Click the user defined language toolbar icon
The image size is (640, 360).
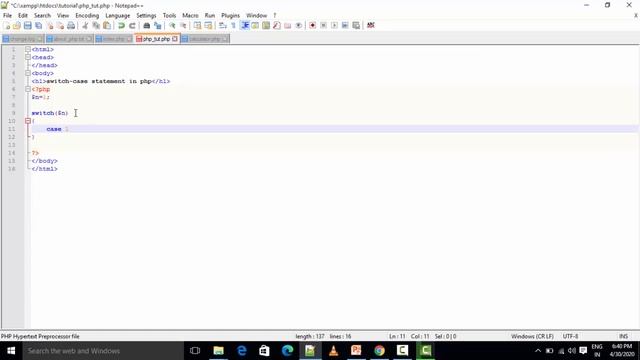[255, 25]
